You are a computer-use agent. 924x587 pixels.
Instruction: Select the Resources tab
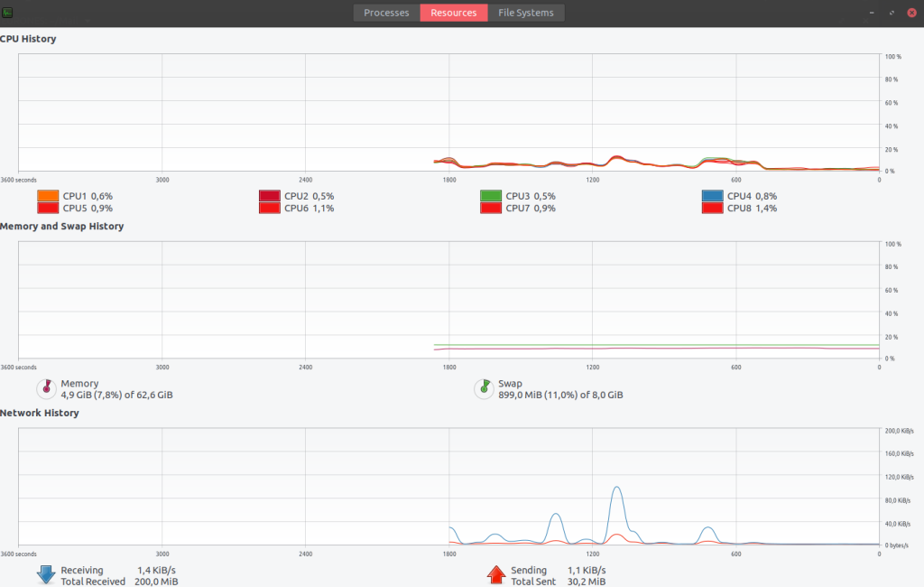tap(453, 13)
